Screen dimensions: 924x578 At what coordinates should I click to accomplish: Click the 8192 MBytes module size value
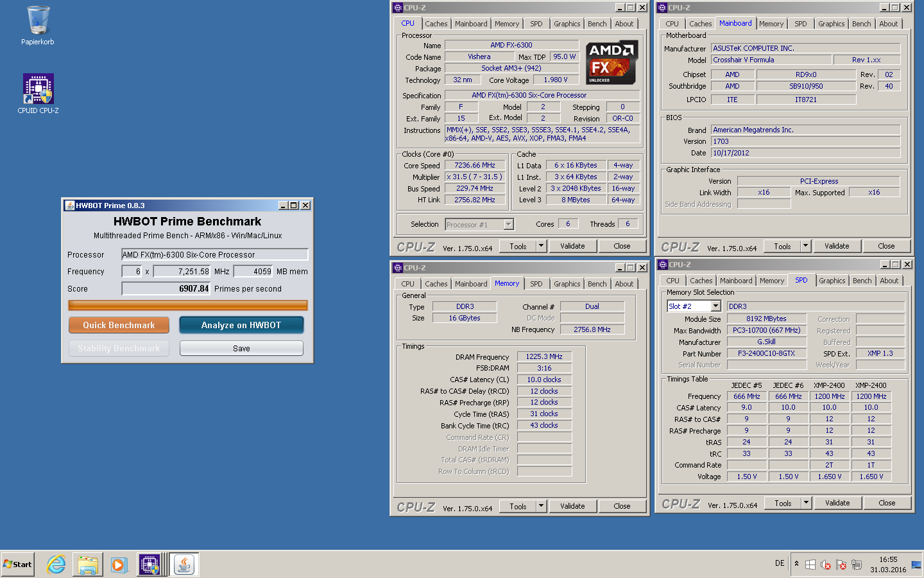click(x=766, y=319)
